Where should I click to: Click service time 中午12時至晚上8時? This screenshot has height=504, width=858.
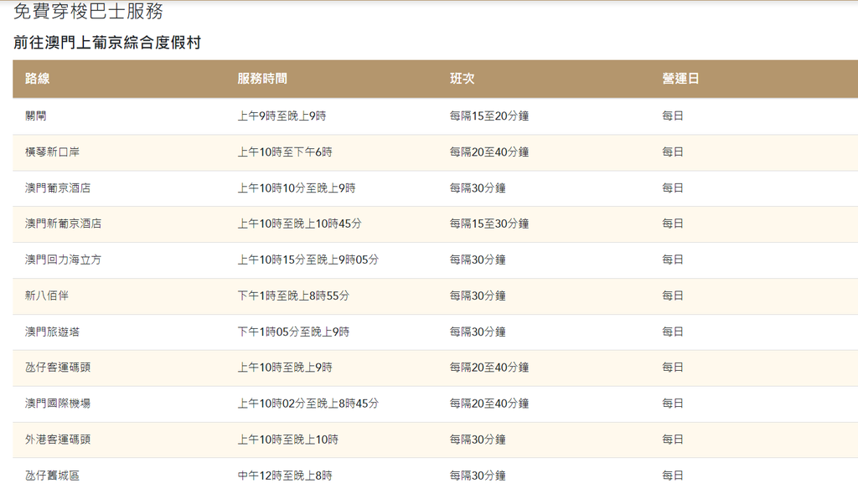point(285,476)
